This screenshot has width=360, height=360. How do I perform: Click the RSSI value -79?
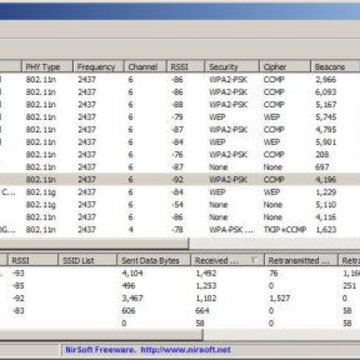178,117
